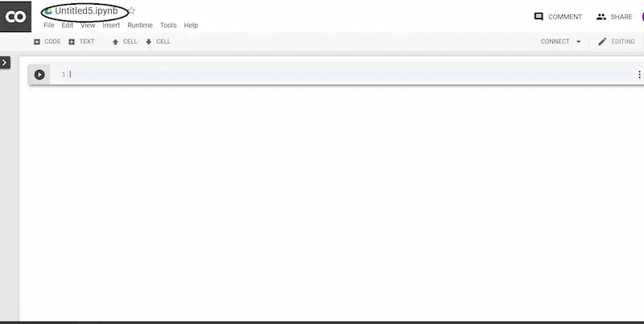Click the Colab CO logo
Image resolution: width=644 pixels, height=324 pixels.
(15, 16)
